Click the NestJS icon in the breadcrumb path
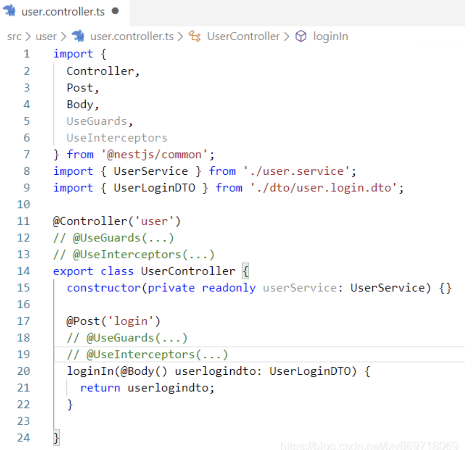Viewport: 476px width, 450px height. tap(78, 36)
